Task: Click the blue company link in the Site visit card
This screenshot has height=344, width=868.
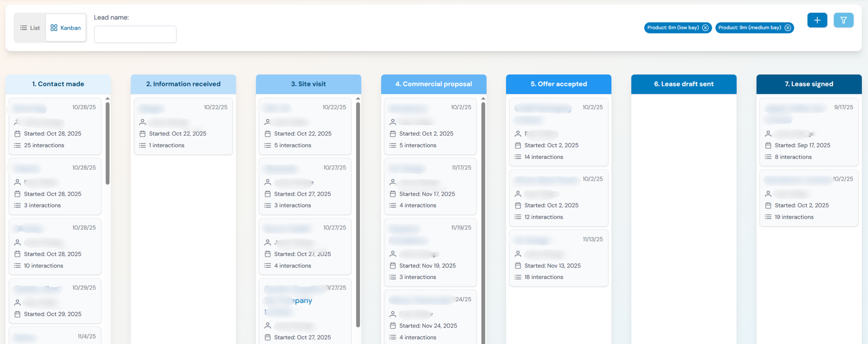Action: pos(299,301)
